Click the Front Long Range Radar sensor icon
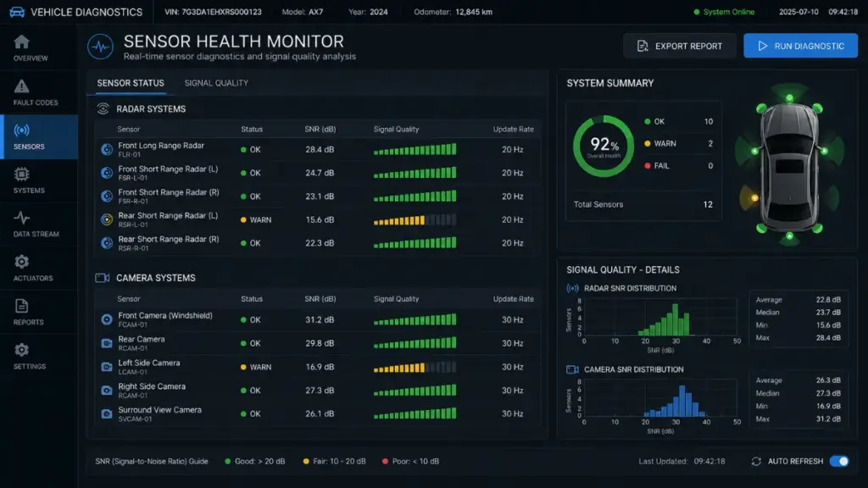Screen dimensions: 868x488 (x=107, y=149)
